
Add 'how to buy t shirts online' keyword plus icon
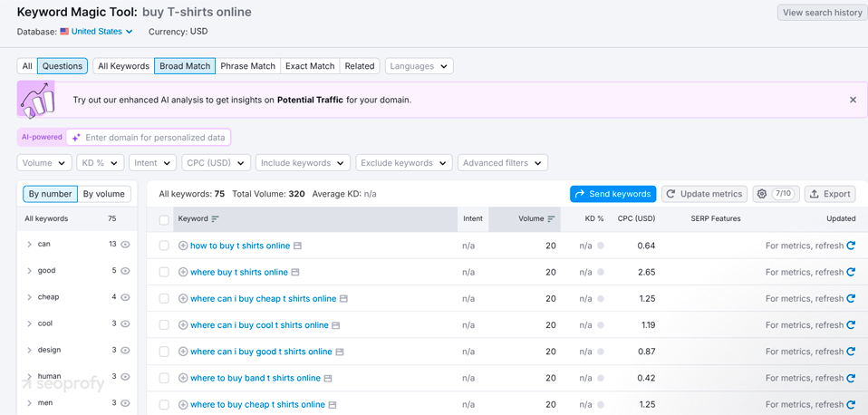point(183,246)
